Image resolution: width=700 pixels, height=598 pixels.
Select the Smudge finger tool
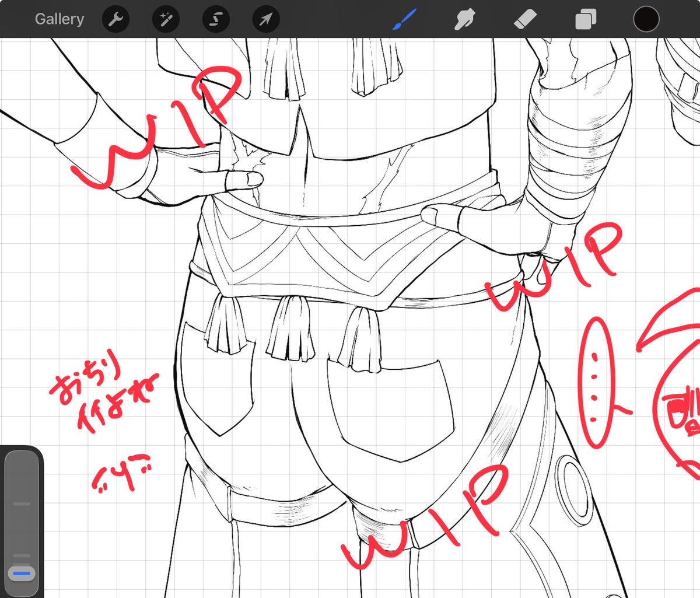pos(465,20)
